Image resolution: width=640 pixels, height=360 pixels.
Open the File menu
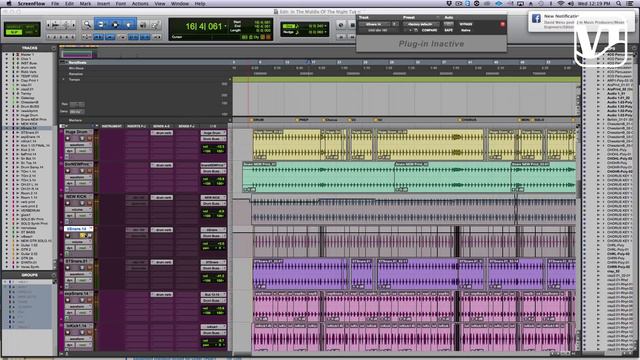pyautogui.click(x=55, y=3)
